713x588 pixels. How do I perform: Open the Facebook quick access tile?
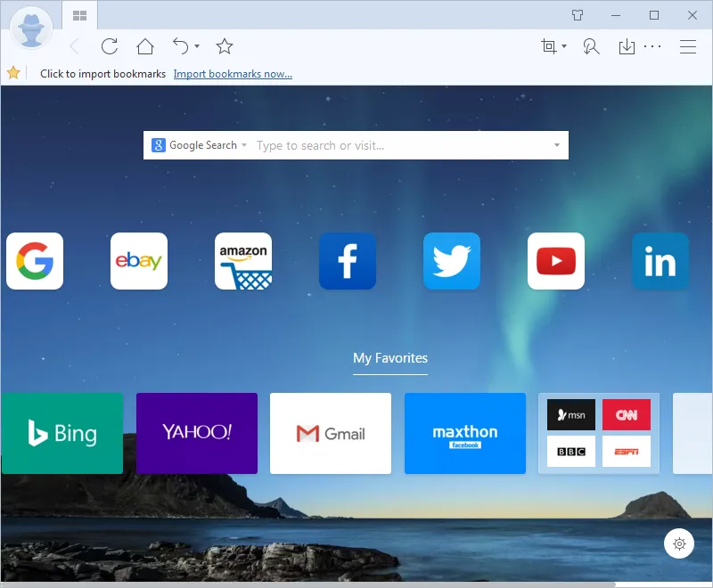click(x=348, y=261)
